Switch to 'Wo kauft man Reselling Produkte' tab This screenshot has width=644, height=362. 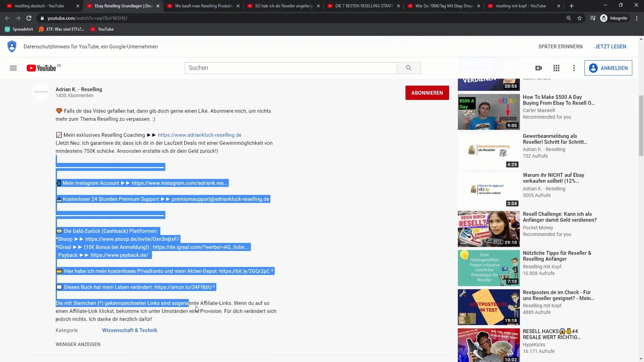(x=204, y=6)
